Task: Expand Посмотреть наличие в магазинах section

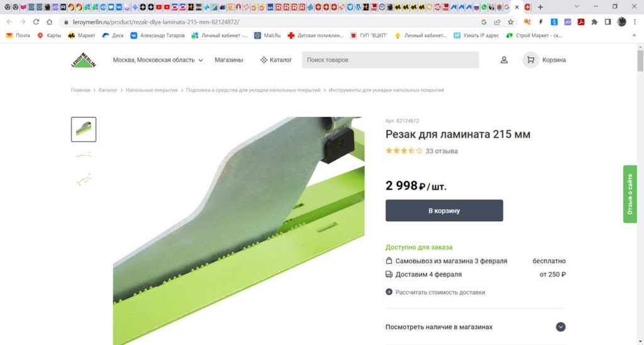Action: (475, 327)
